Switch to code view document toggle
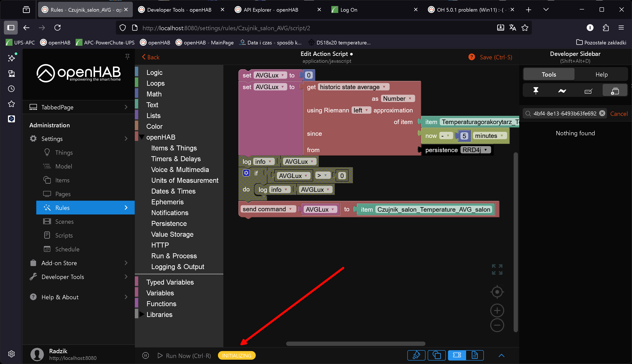 475,355
